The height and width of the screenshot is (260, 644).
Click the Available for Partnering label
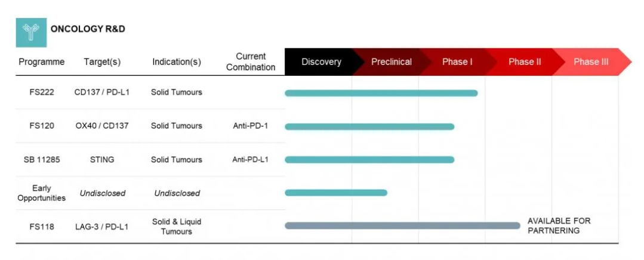(559, 225)
